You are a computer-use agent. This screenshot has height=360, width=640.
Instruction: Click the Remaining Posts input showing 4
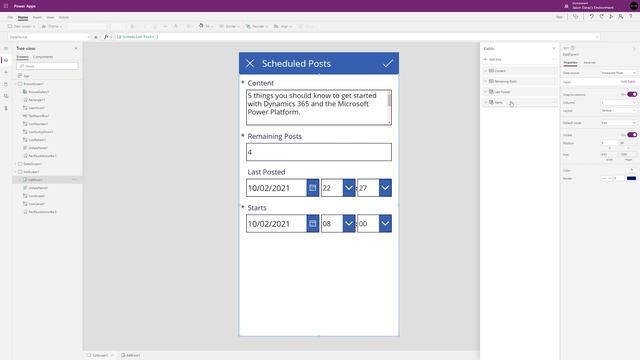319,152
